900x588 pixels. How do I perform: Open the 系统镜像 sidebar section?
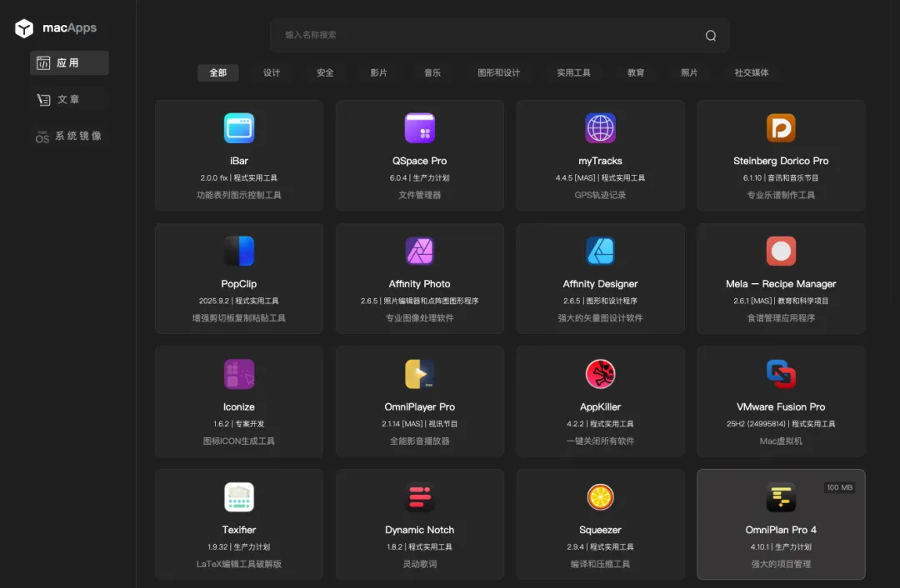pos(69,137)
